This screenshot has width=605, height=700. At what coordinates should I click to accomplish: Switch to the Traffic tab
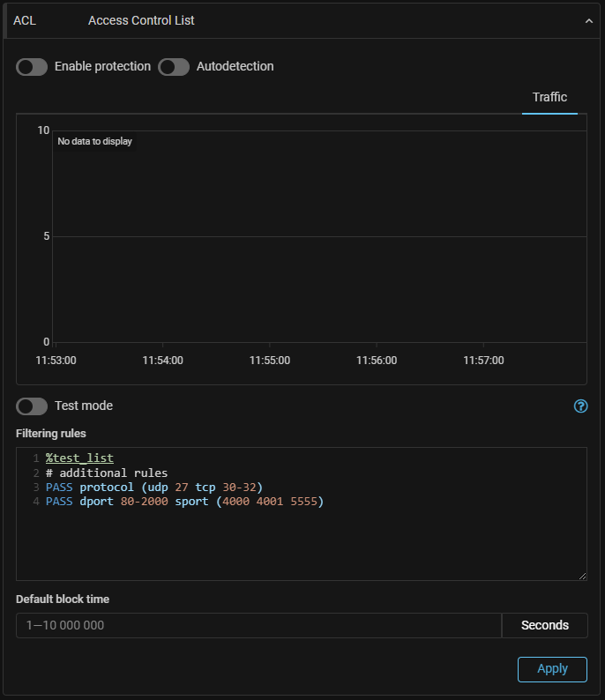pos(549,98)
